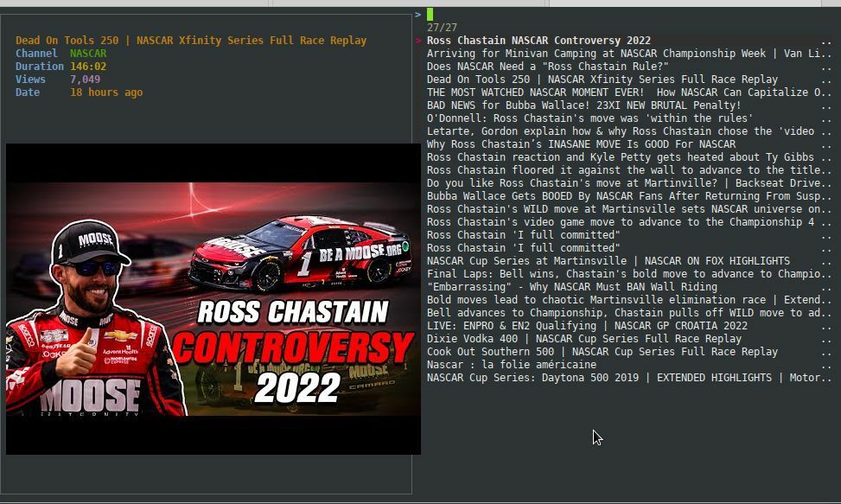Viewport: 841px width, 504px height.
Task: Select 'O'Donnell: Ross Chastain's move was within the rules' row
Action: pyautogui.click(x=628, y=118)
